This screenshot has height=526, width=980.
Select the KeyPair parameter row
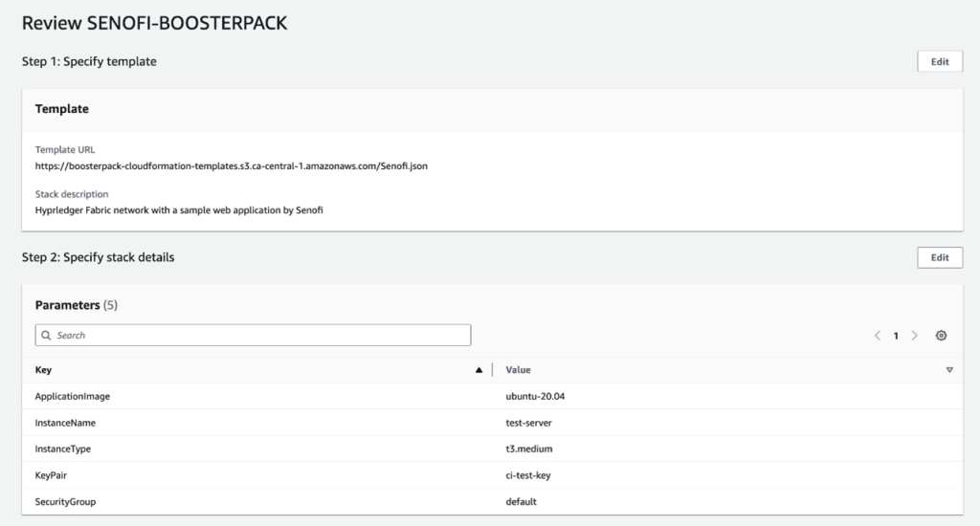pos(52,474)
